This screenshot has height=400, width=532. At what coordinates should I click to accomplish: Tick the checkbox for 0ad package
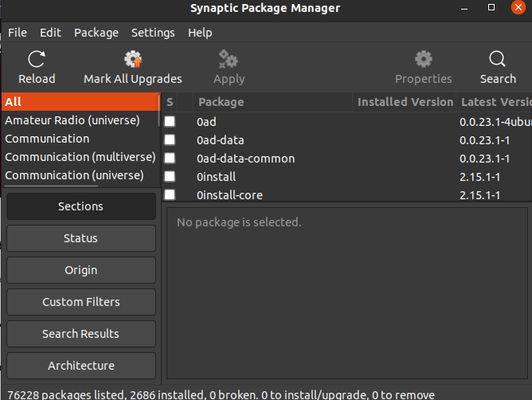170,122
